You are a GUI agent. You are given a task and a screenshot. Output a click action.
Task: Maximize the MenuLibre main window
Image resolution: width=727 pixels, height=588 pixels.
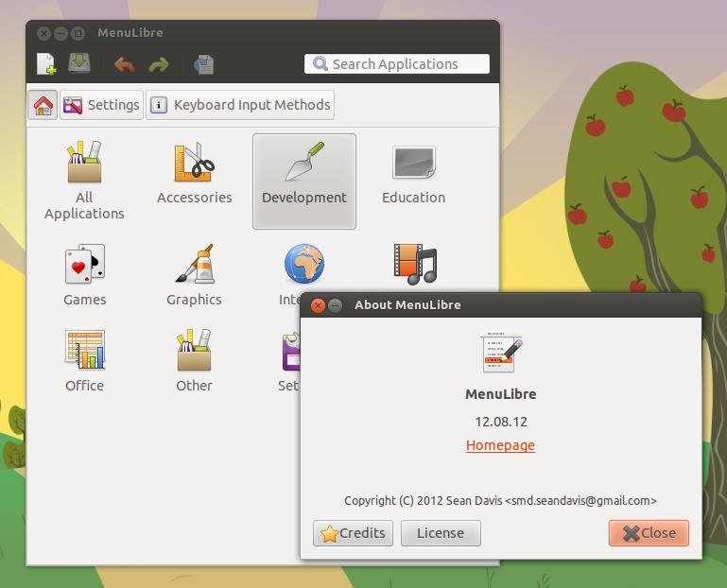[78, 33]
